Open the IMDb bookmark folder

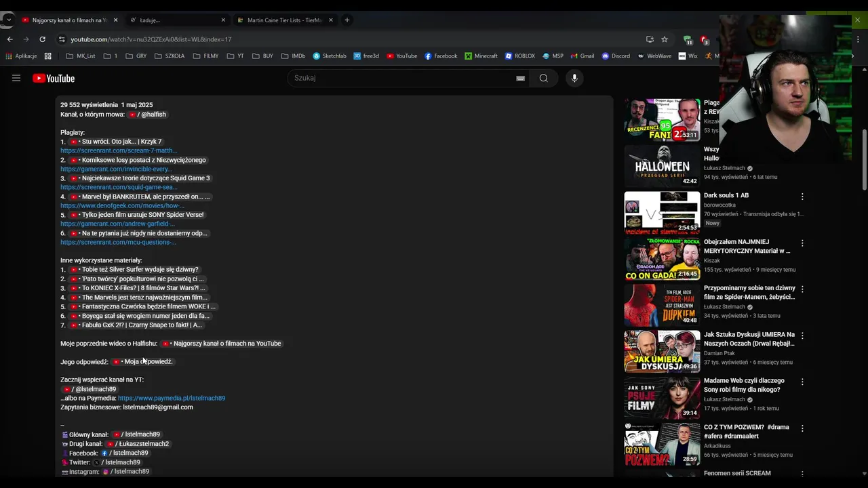coord(292,56)
